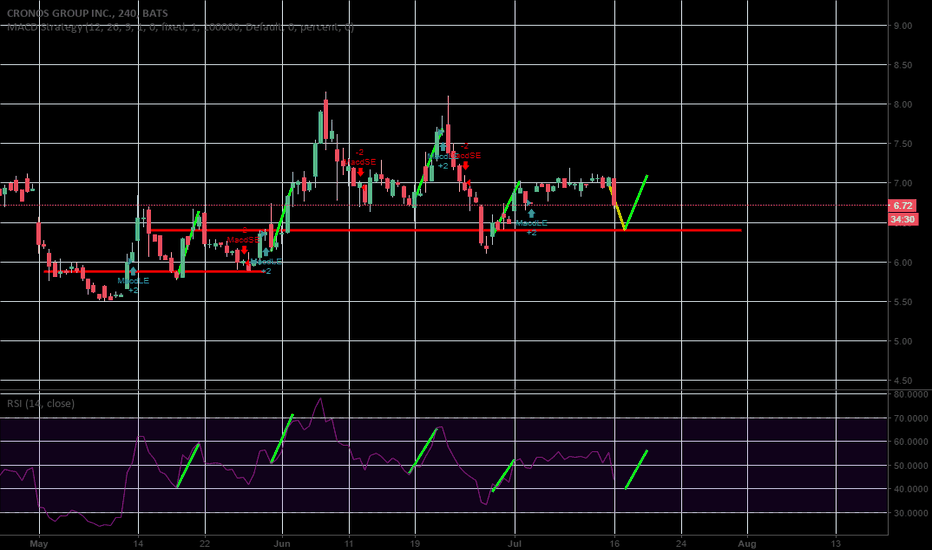932x550 pixels.
Task: Click the 8.50 price axis label
Action: coord(902,65)
